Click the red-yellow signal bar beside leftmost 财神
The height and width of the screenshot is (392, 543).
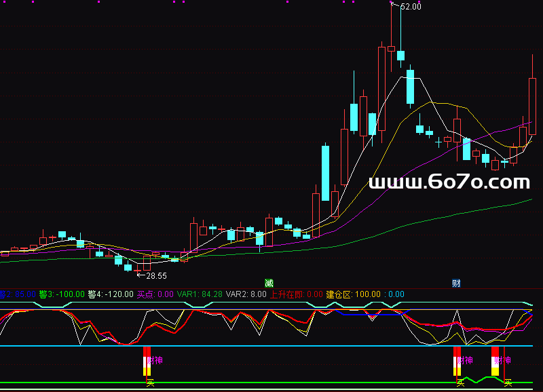tap(145, 361)
